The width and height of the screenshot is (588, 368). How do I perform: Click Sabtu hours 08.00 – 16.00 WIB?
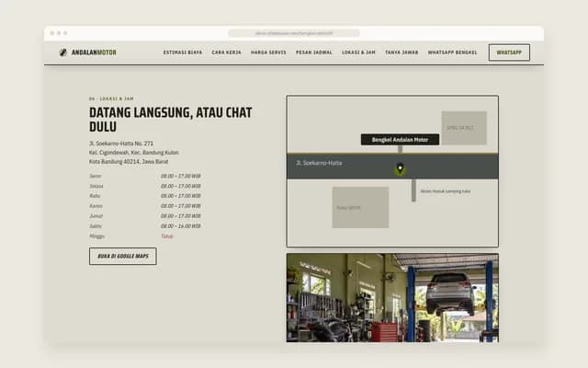tap(181, 226)
